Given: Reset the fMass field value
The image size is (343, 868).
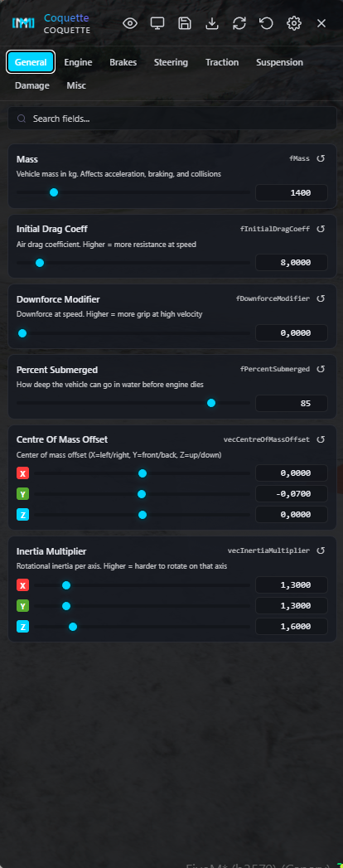Looking at the screenshot, I should (x=321, y=159).
